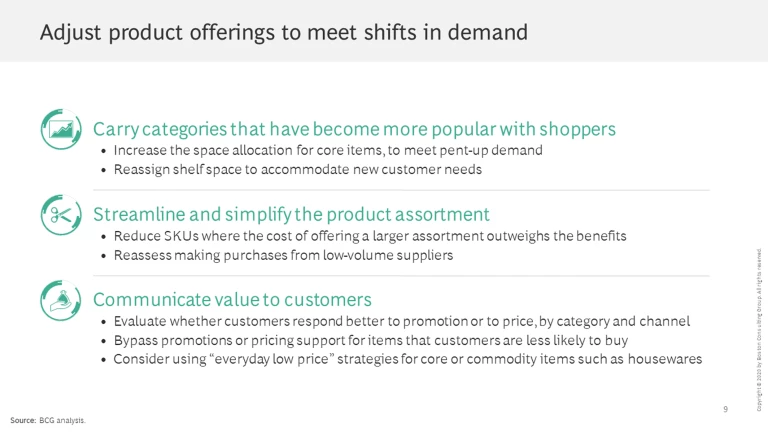Select bullet 'Reassess making purchases from low-volume suppliers'
768x432 pixels.
pyautogui.click(x=283, y=256)
